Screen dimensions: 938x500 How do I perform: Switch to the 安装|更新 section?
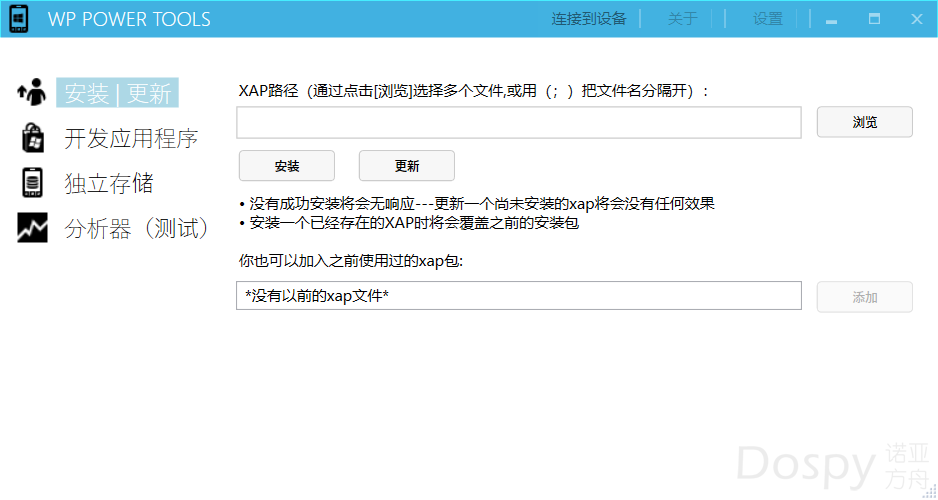pos(117,93)
